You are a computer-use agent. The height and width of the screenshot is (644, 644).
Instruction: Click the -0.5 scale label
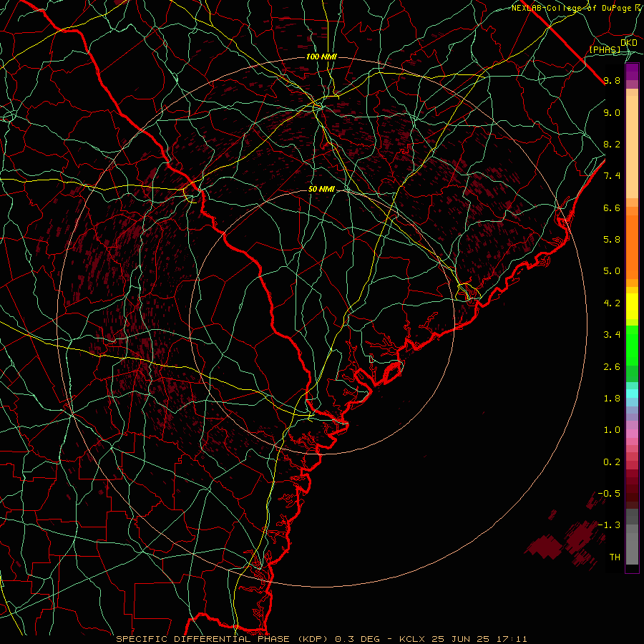610,493
